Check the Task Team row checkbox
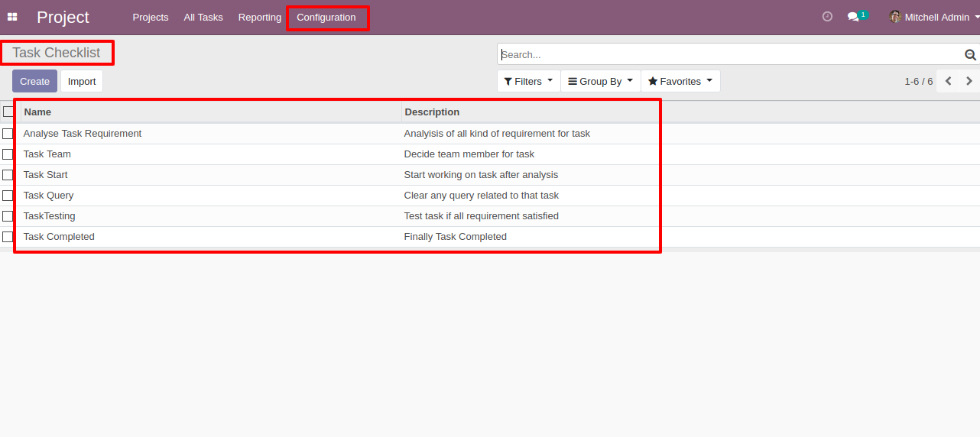Viewport: 980px width, 437px height. pos(8,154)
